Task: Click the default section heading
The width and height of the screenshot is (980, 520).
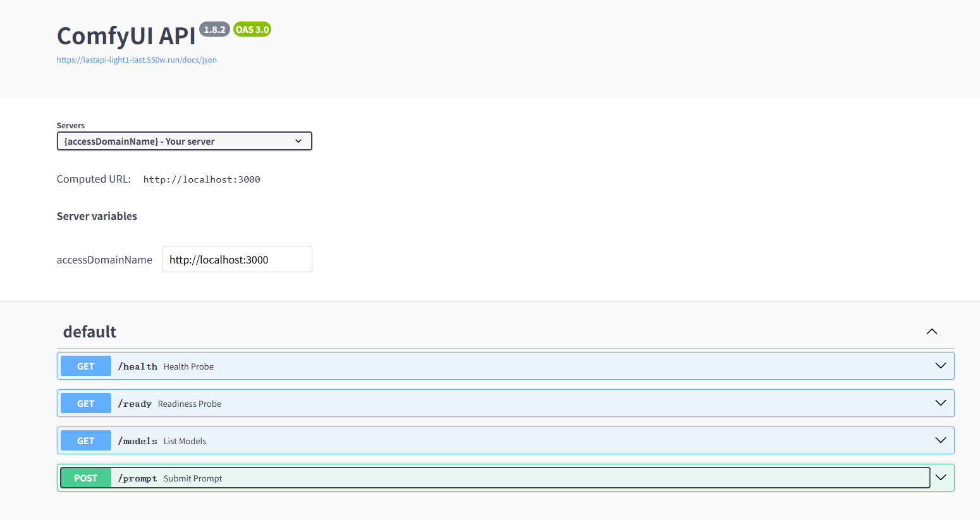Action: 90,332
